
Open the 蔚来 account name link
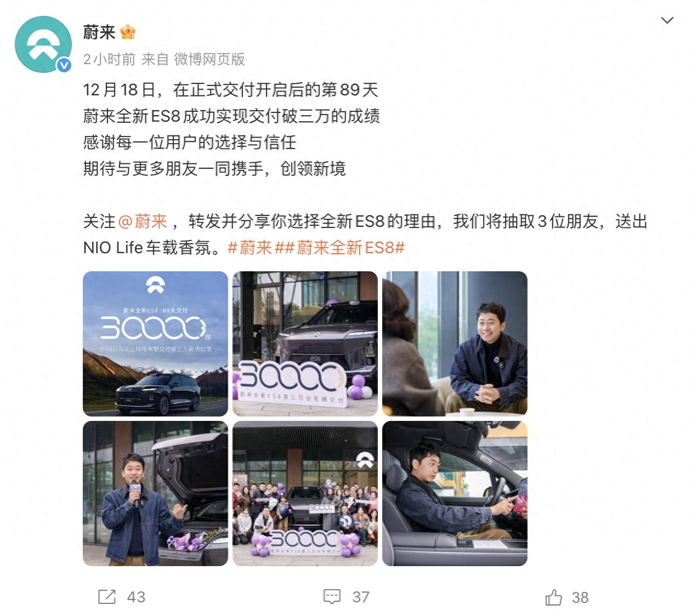99,32
